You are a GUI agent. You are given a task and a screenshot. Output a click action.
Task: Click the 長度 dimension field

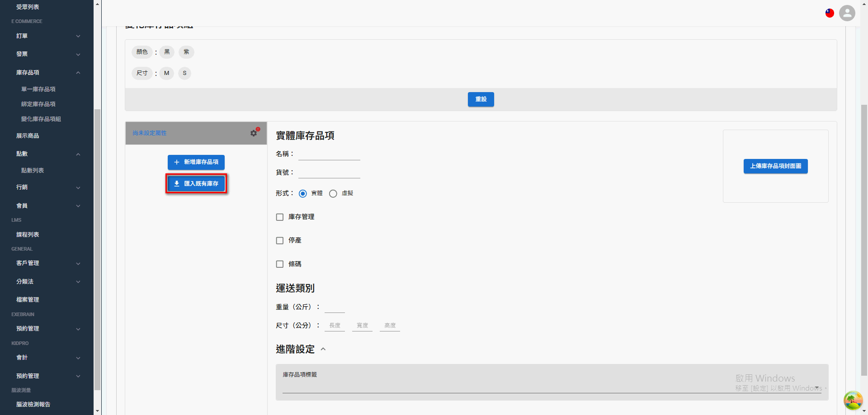(335, 326)
